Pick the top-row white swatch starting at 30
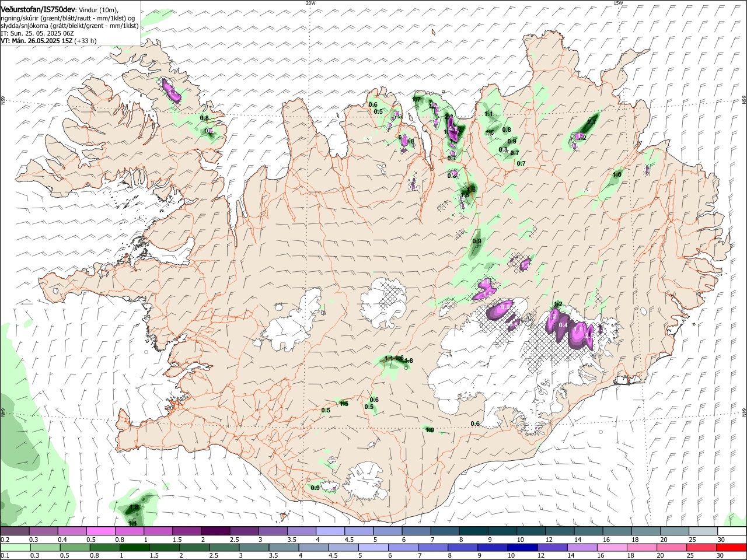Viewport: 747px width, 560px height. pos(732,531)
